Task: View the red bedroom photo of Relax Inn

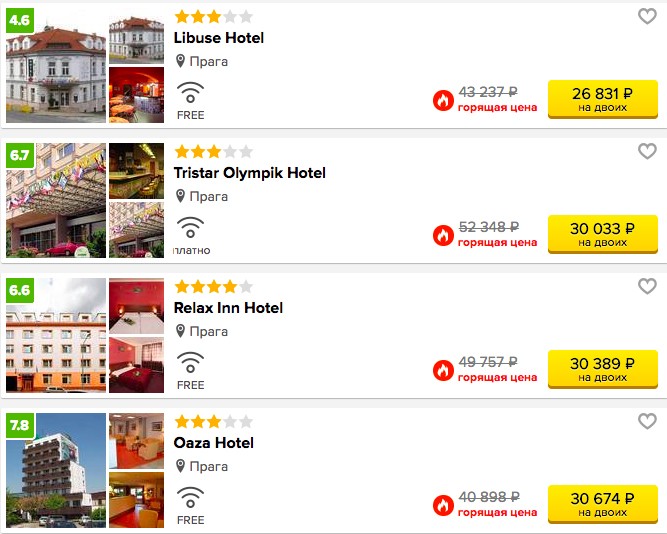Action: [x=137, y=365]
